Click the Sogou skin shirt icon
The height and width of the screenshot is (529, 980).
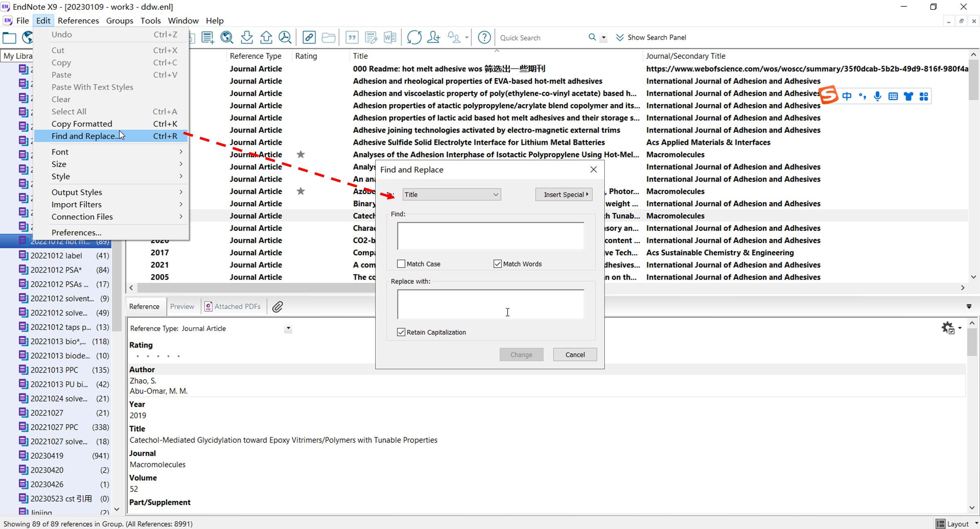908,96
